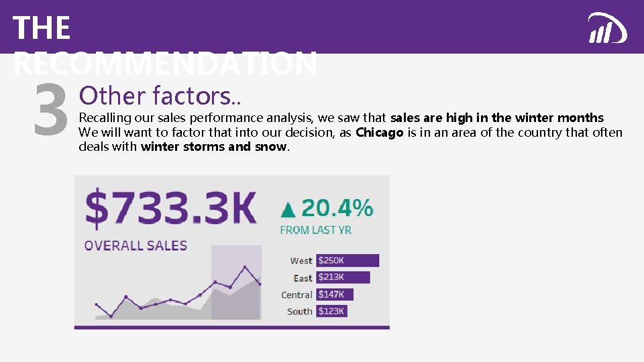644x362 pixels.
Task: Click the purple line under the chart
Action: [232, 328]
